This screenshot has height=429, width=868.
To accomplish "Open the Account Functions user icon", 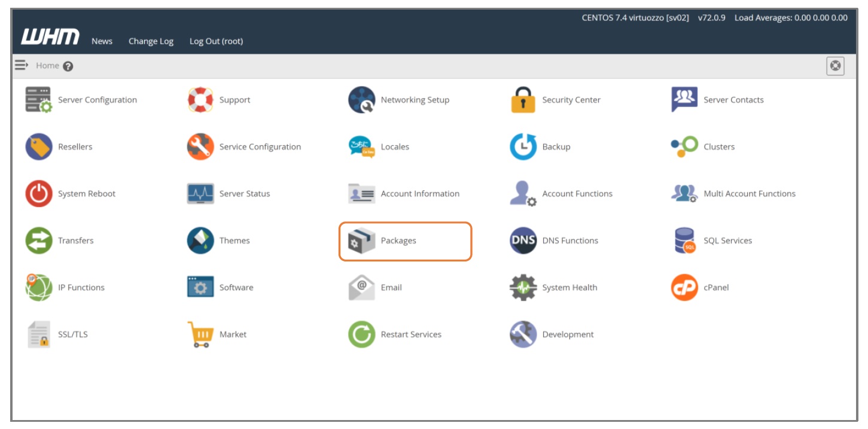I will tap(523, 194).
